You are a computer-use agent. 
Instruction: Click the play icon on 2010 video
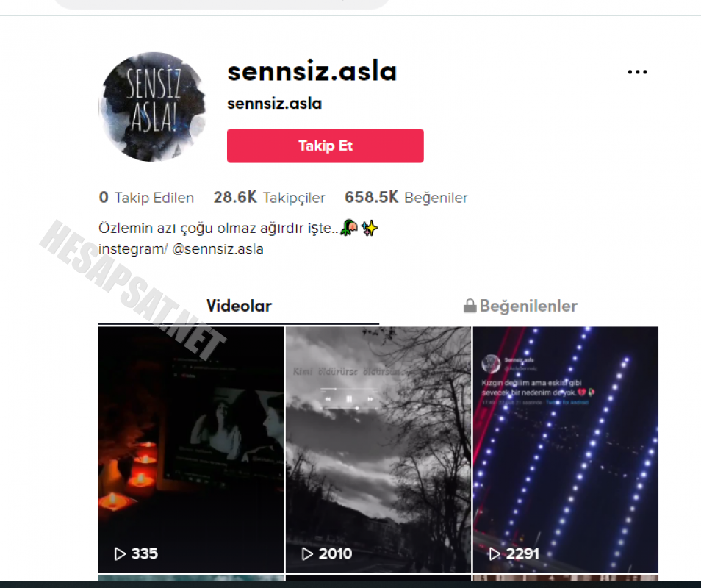point(307,553)
